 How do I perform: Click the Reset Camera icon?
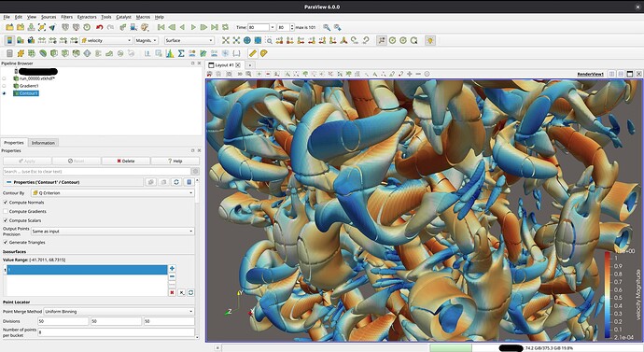click(226, 40)
